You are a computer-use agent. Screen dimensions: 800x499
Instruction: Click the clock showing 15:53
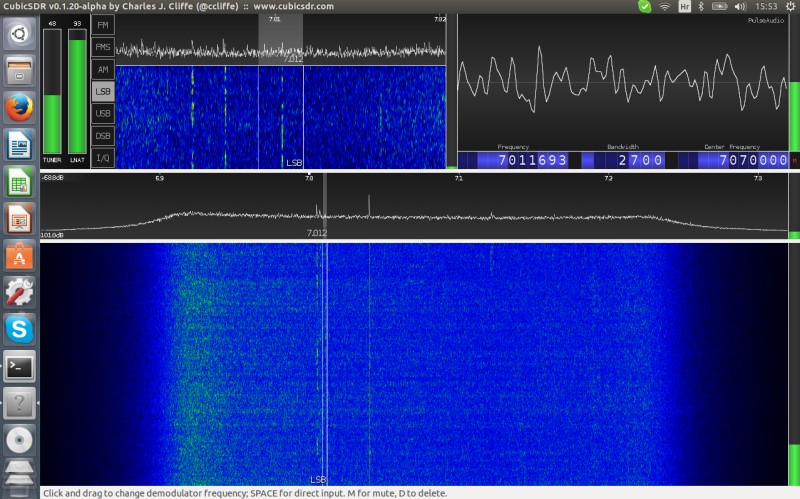[x=766, y=7]
